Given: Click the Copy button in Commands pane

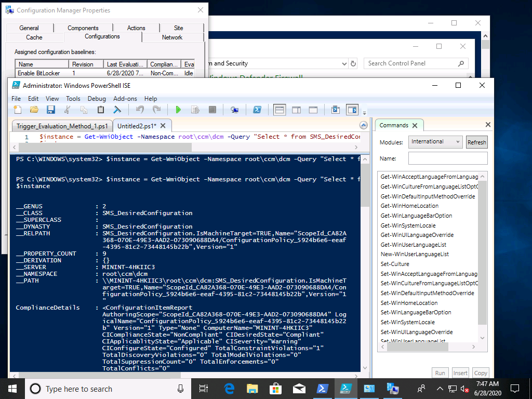Looking at the screenshot, I should click(481, 373).
